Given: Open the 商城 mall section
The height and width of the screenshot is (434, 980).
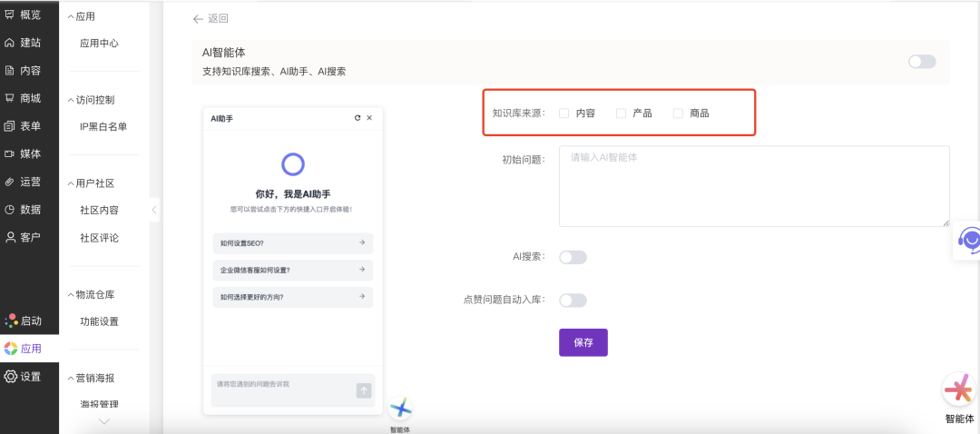Looking at the screenshot, I should point(23,97).
